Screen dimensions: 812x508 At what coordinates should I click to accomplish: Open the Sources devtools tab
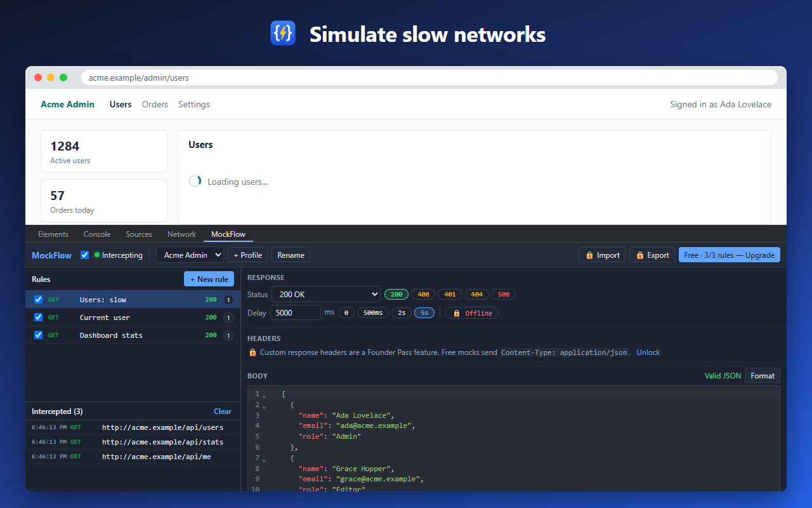[x=139, y=234]
